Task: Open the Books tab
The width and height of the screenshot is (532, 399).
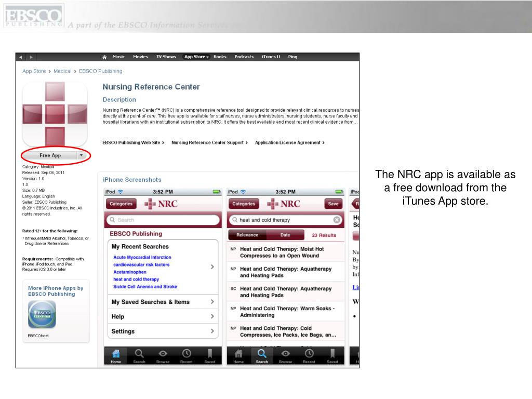Action: point(220,57)
